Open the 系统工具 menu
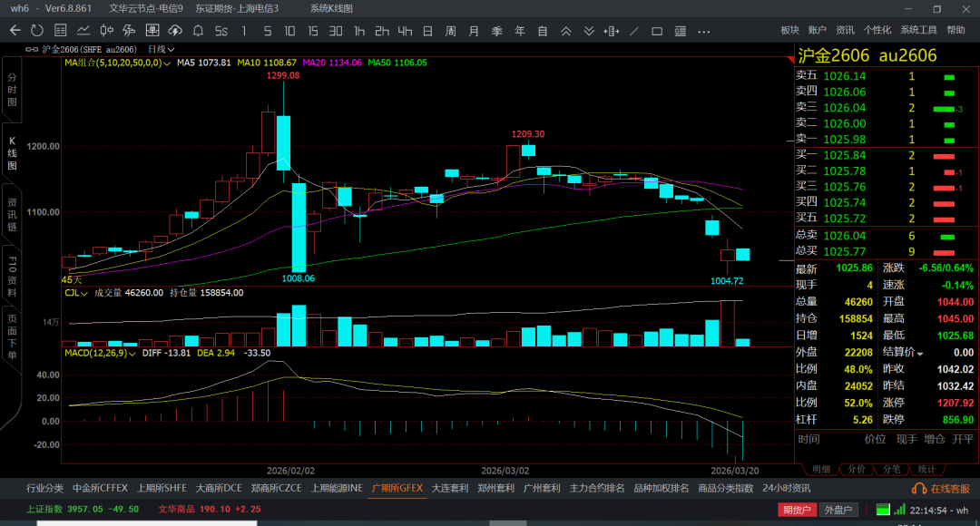The height and width of the screenshot is (526, 980). 918,30
